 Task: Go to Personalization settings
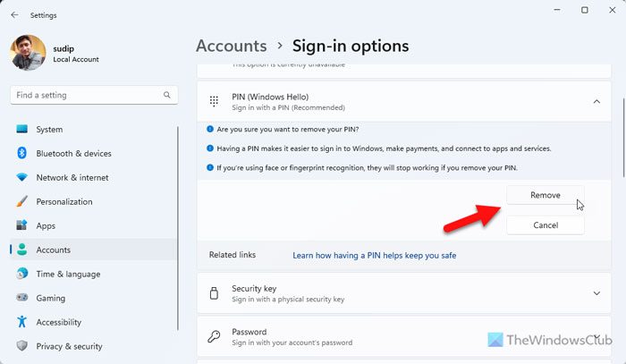click(63, 202)
